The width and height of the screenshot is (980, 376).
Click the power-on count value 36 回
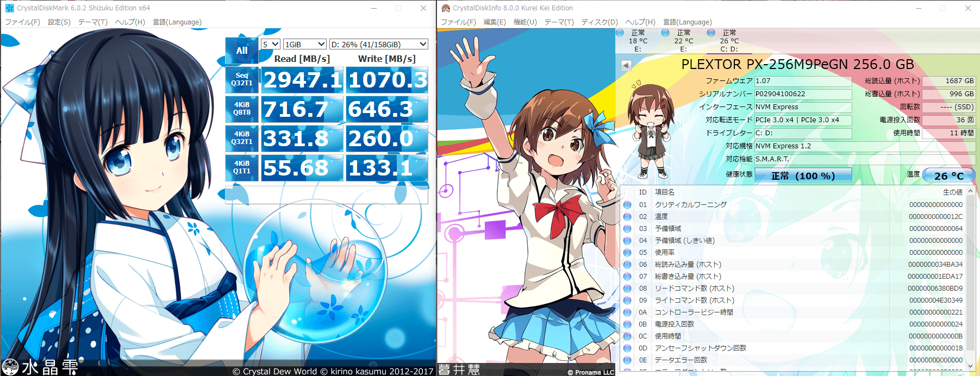949,120
